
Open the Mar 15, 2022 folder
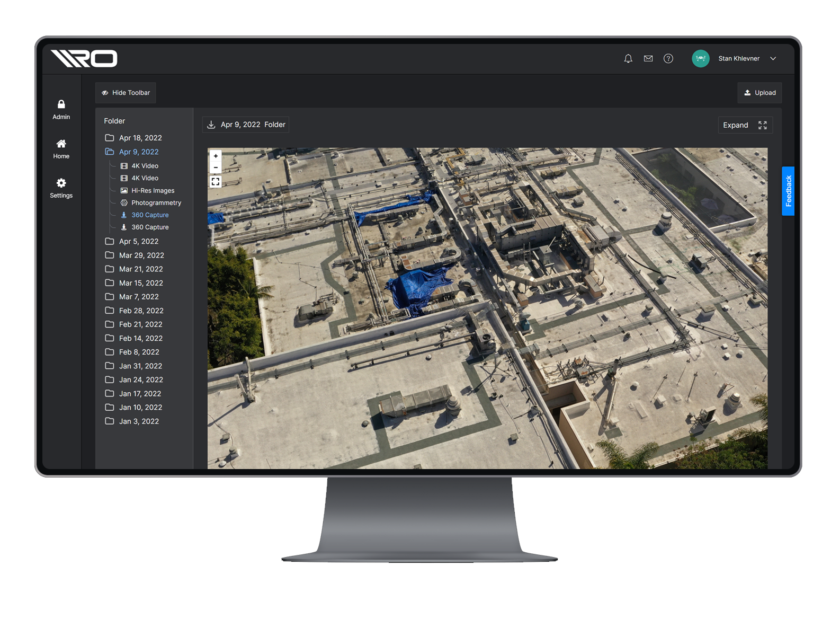[134, 283]
